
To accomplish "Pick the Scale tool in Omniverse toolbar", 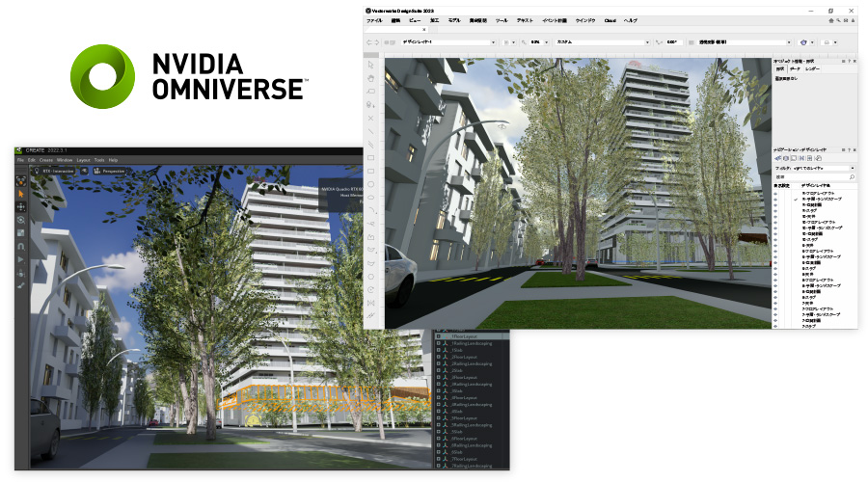I will [x=21, y=233].
